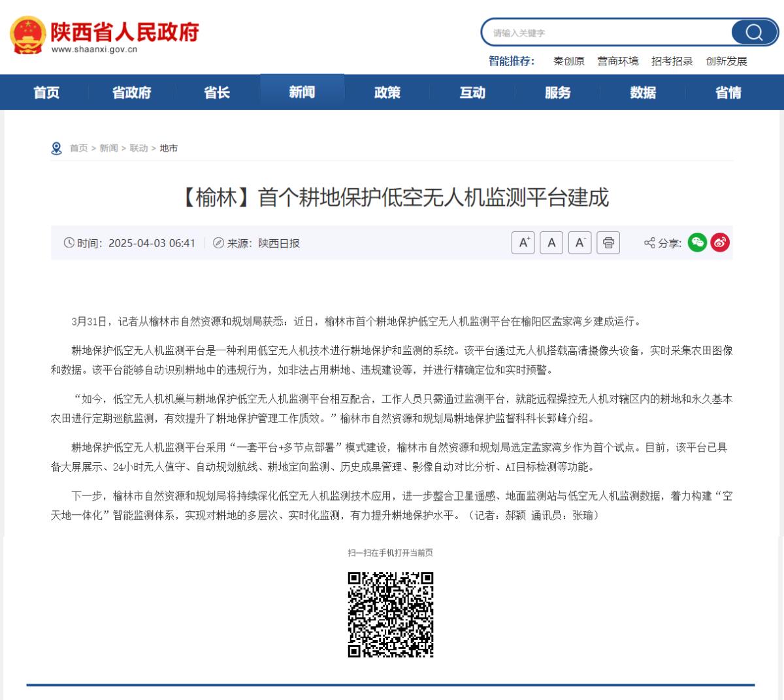Share the article via WeChat icon
The image size is (784, 700).
click(698, 242)
